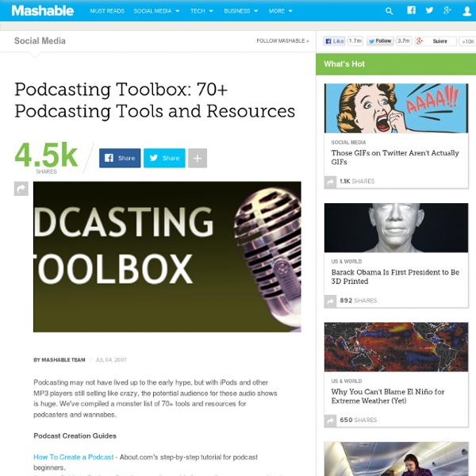Click the 'By Mashable Team' author byline

[x=59, y=359]
